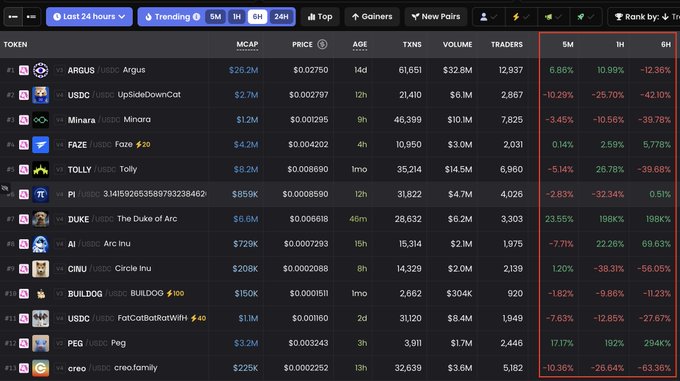
Task: Click PEG 6H change 294K%
Action: (x=657, y=343)
